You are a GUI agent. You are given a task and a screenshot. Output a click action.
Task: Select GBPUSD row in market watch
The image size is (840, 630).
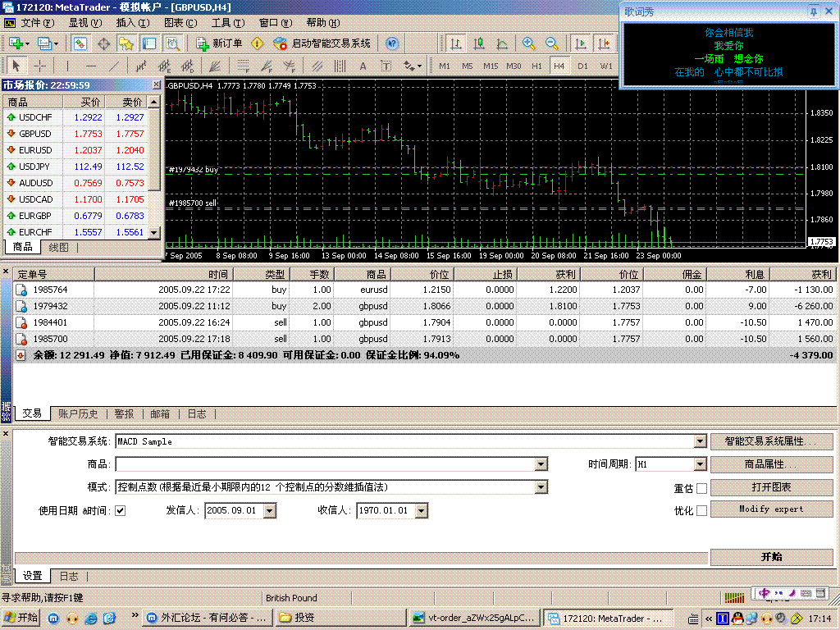click(35, 134)
